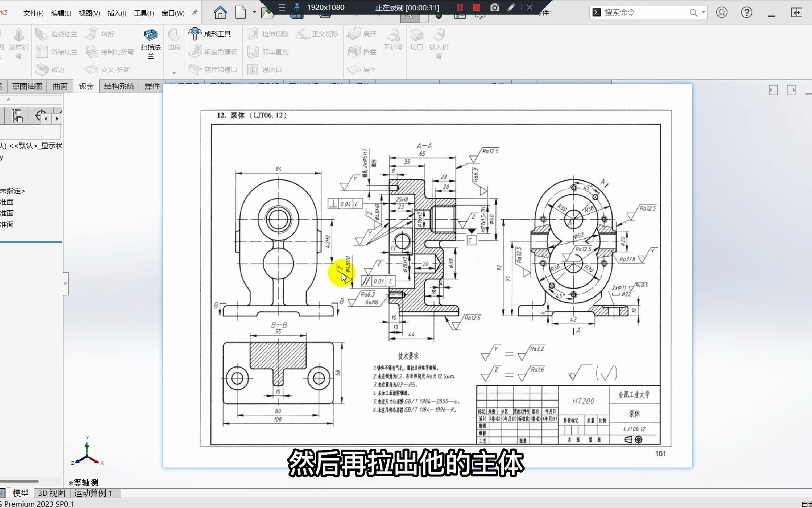Close the recording toolbar with the X

(530, 8)
